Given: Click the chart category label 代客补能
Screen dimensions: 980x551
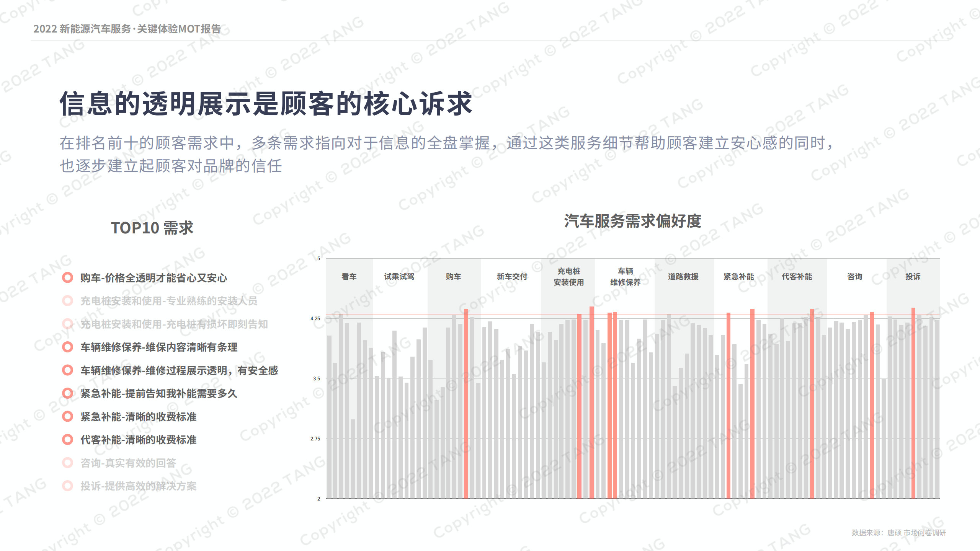Looking at the screenshot, I should pyautogui.click(x=797, y=277).
